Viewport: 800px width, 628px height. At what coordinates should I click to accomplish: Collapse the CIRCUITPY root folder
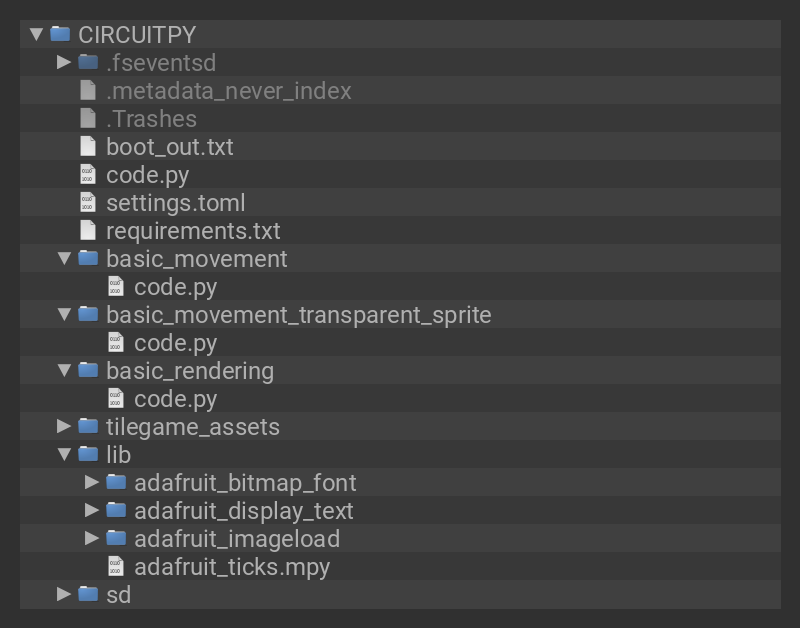pyautogui.click(x=36, y=34)
